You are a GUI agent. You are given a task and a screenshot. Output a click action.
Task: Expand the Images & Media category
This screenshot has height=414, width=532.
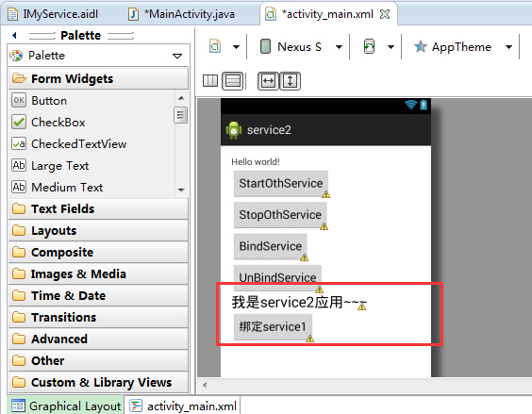click(98, 273)
